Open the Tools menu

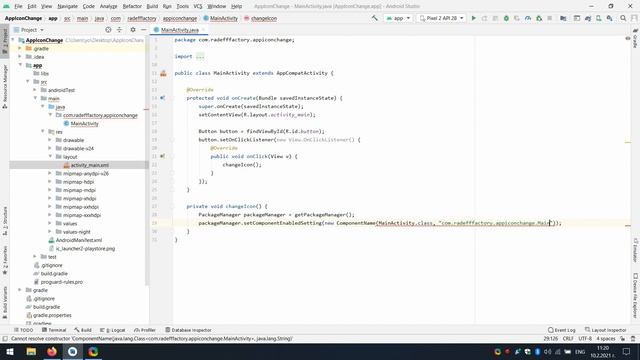(182, 6)
